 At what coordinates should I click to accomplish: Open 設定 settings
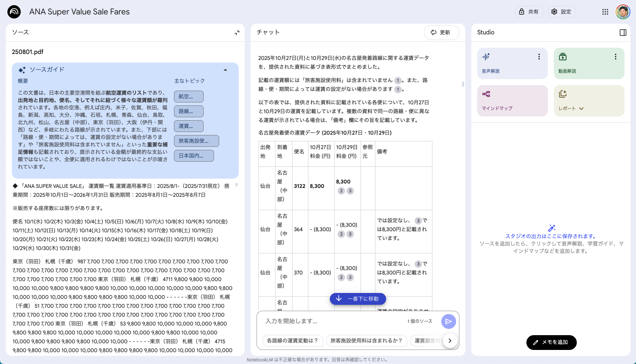[x=562, y=12]
